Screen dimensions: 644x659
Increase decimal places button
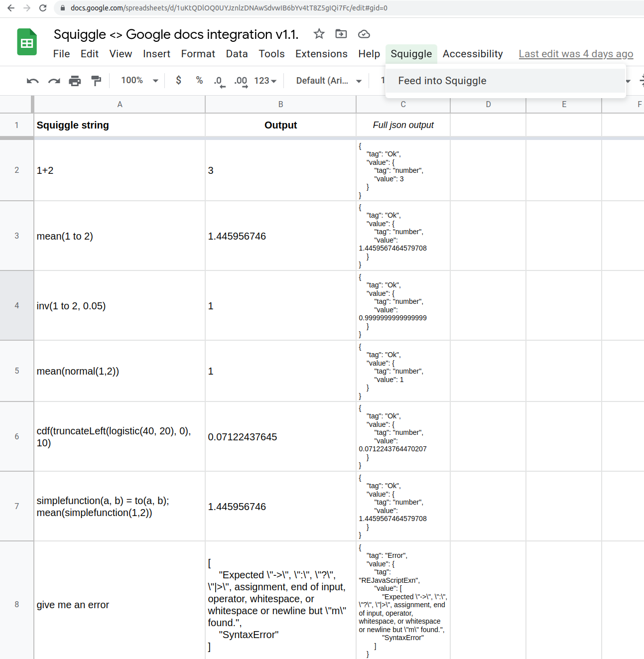click(x=241, y=81)
